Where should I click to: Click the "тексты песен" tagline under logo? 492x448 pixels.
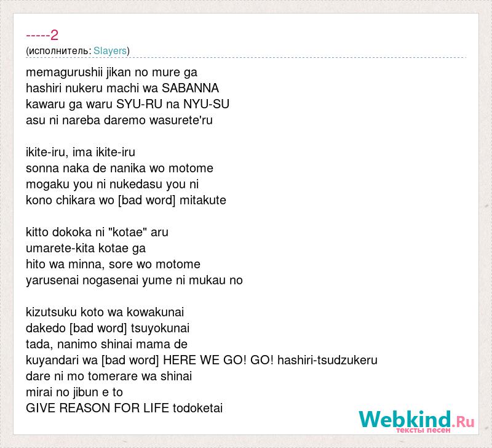point(423,430)
